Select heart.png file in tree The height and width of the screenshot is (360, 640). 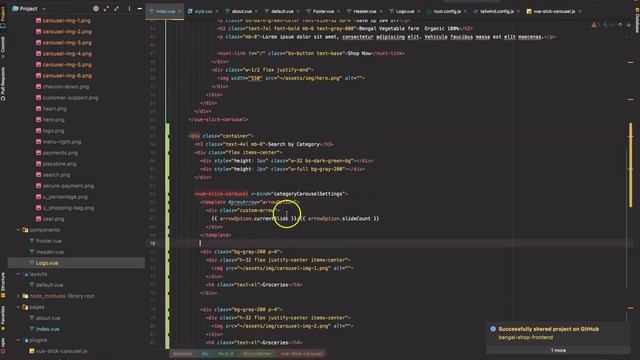point(51,109)
